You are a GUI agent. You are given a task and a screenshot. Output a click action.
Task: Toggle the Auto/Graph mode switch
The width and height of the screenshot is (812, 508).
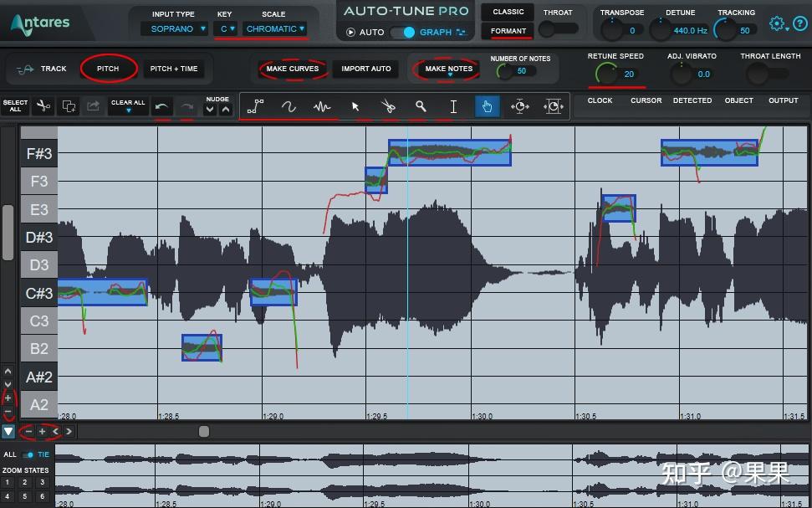(402, 32)
